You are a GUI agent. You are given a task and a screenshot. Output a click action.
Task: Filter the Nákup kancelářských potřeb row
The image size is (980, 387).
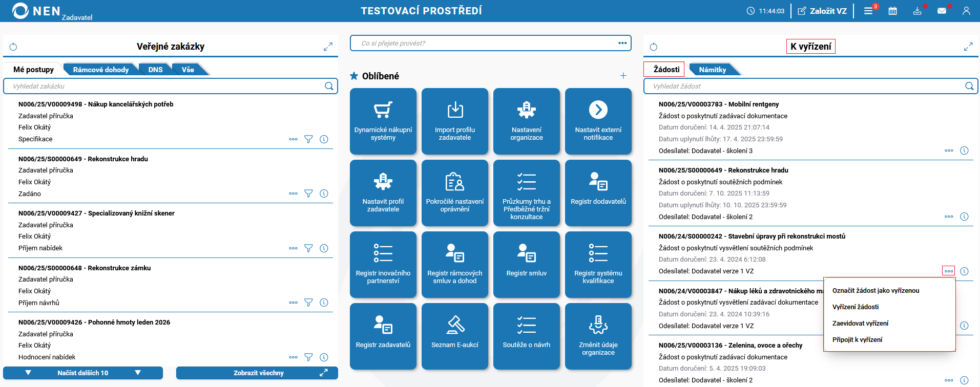coord(308,139)
